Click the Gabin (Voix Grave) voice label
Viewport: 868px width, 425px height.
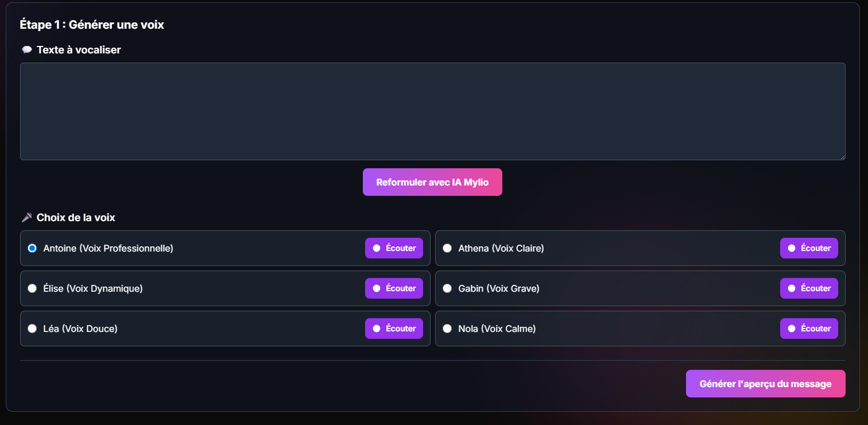coord(498,288)
